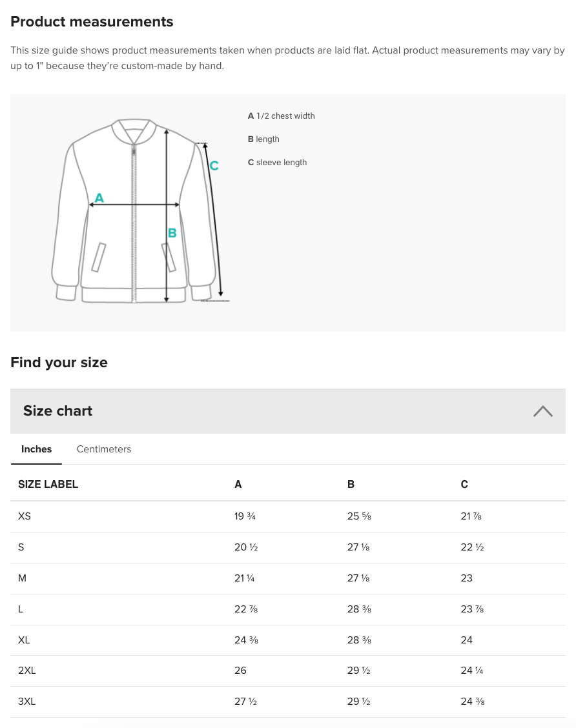Click the Product measurements heading
Screen dimensions: 576x728
92,21
